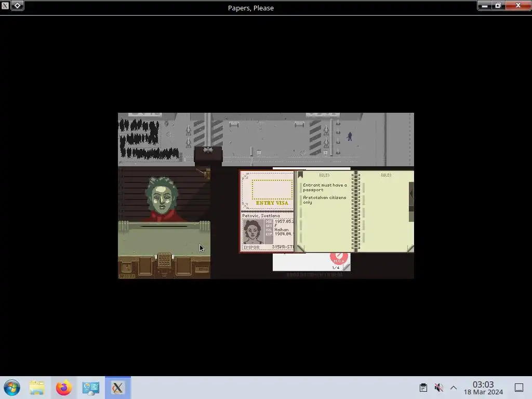Click the passport photo of Svetlana Petovic

(254, 231)
